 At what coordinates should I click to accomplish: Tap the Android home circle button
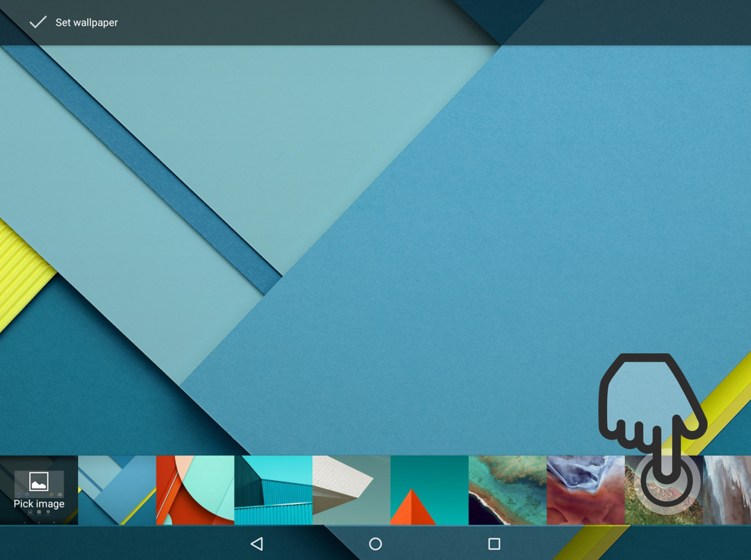pyautogui.click(x=375, y=544)
